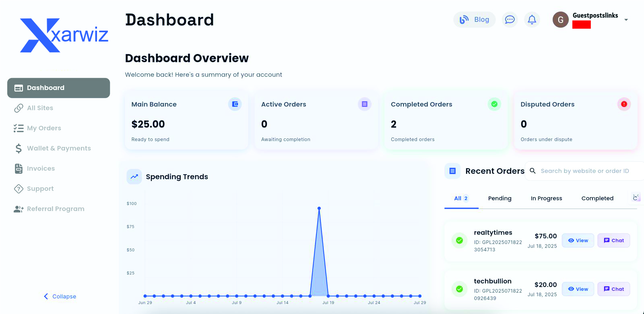Viewport: 644px width, 314px height.
Task: Click the Recent Orders list icon
Action: pos(452,171)
